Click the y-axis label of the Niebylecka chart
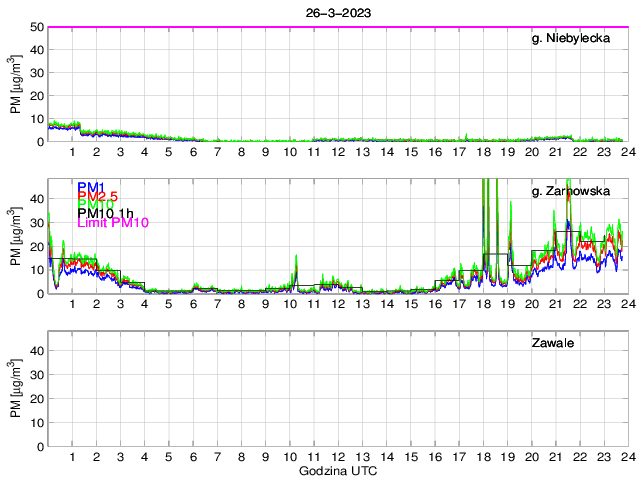This screenshot has width=640, height=480. click(x=16, y=84)
